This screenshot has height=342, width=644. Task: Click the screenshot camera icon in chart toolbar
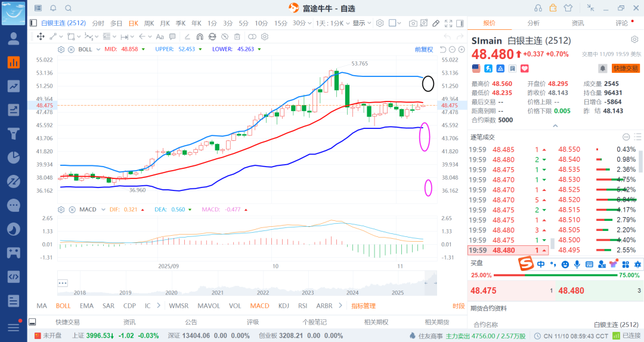[x=413, y=23]
